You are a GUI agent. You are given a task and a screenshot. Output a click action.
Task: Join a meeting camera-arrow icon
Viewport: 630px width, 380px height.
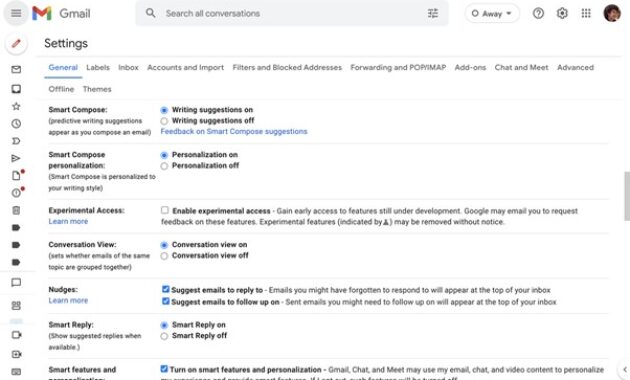(x=16, y=354)
